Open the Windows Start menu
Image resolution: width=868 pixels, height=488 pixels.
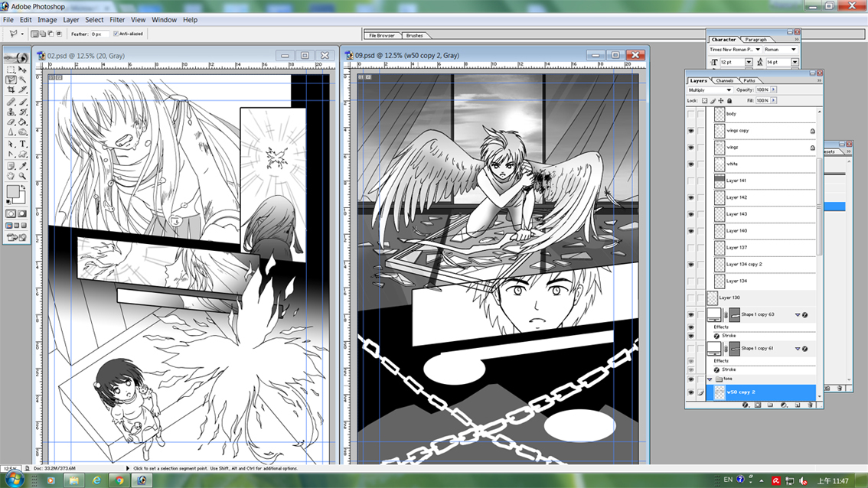(14, 480)
